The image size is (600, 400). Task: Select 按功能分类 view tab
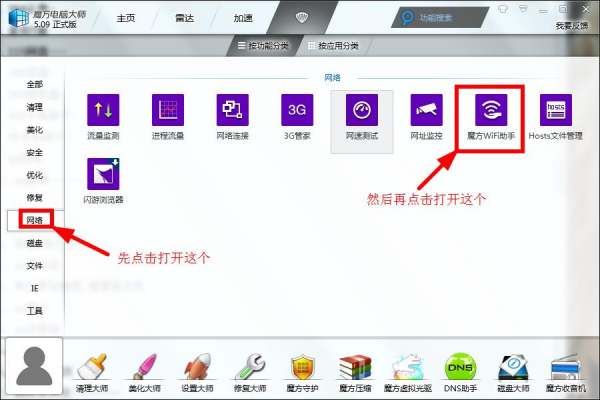pos(263,46)
